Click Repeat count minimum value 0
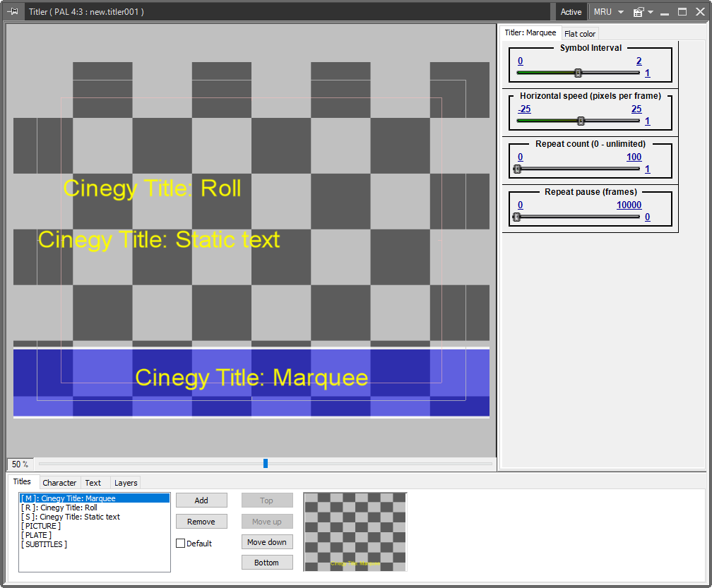 coord(521,157)
